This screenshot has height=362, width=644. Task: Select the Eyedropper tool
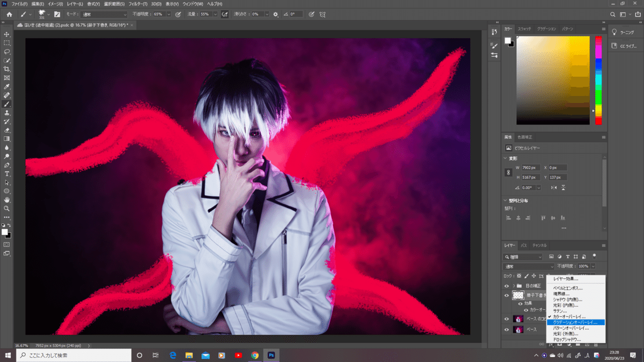point(7,86)
